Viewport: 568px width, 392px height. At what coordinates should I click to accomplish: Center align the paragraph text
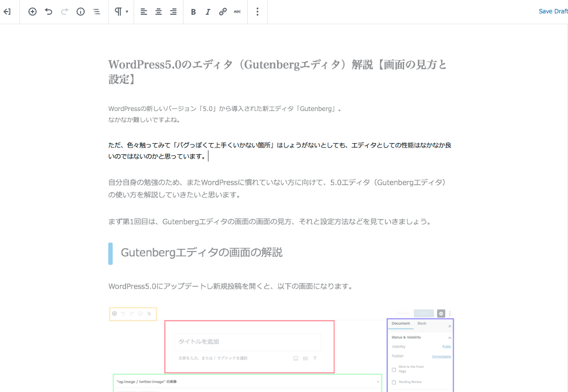pyautogui.click(x=158, y=12)
